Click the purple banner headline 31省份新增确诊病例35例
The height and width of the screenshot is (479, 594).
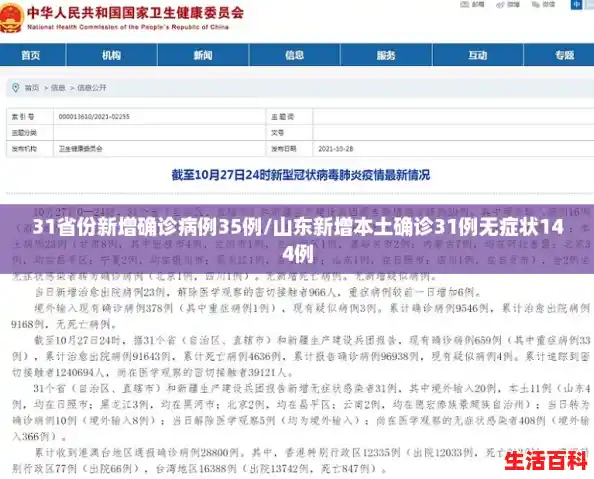(x=297, y=240)
